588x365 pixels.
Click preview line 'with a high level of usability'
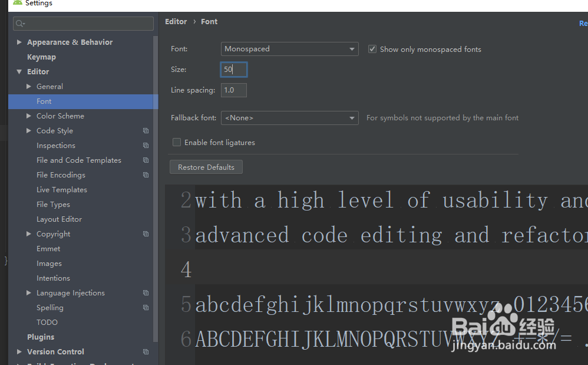pyautogui.click(x=391, y=200)
